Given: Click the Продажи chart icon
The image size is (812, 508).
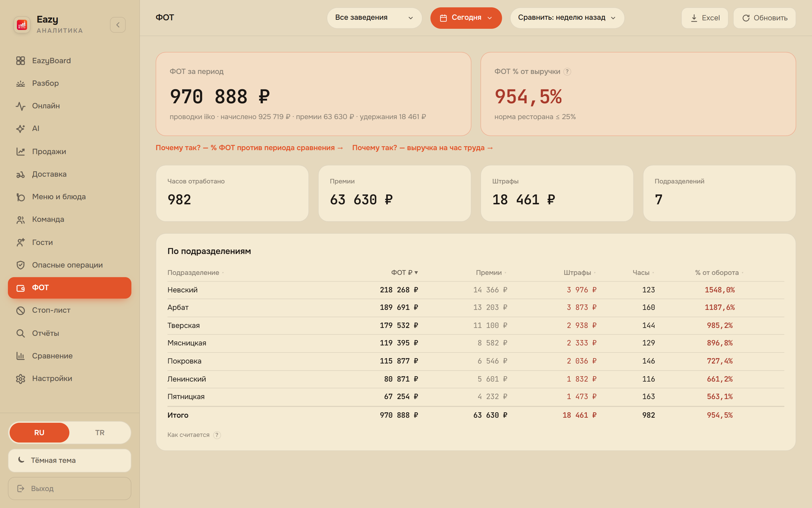Looking at the screenshot, I should [21, 152].
